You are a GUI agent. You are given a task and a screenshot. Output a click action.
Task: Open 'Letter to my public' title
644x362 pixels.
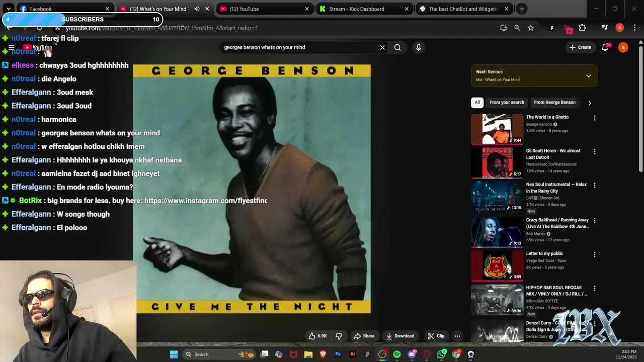544,253
